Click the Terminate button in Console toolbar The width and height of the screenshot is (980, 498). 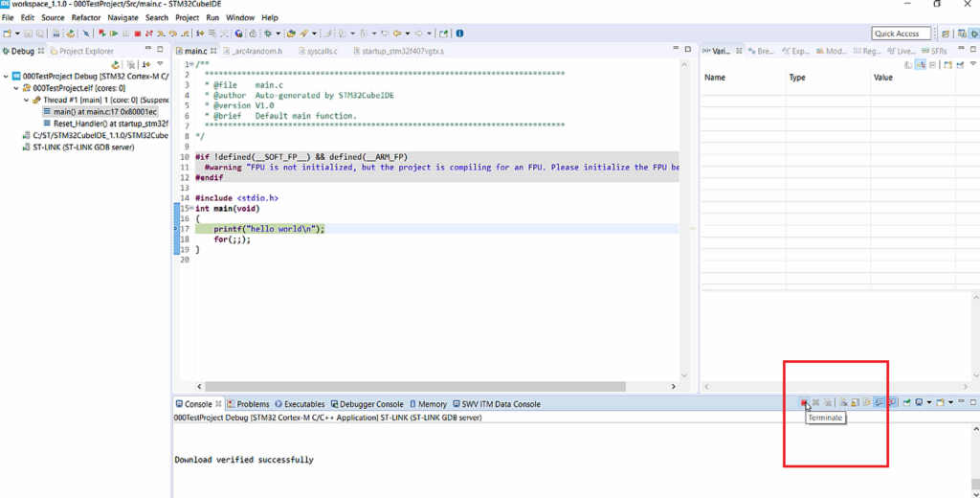(x=804, y=403)
